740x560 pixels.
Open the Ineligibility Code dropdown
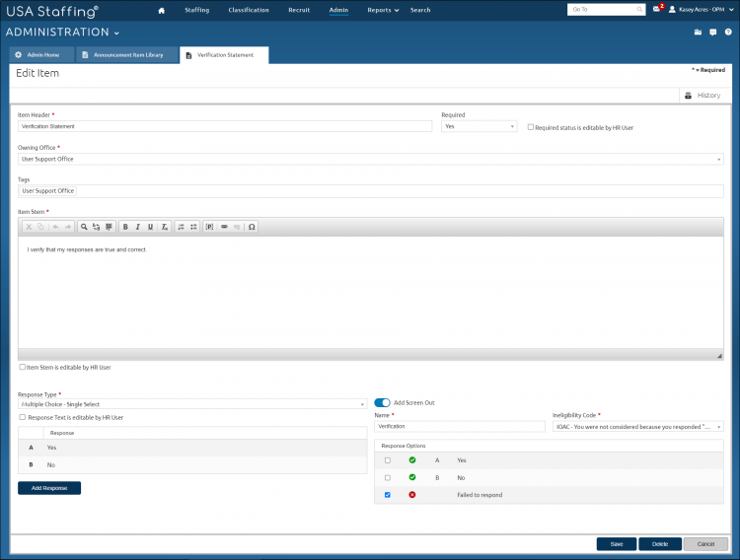638,427
